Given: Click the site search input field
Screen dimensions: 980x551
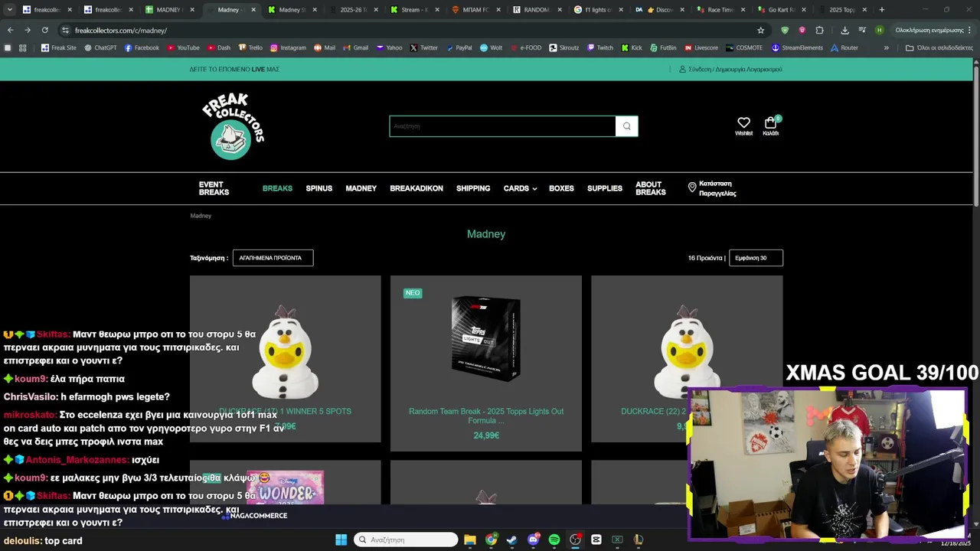Looking at the screenshot, I should (x=502, y=126).
